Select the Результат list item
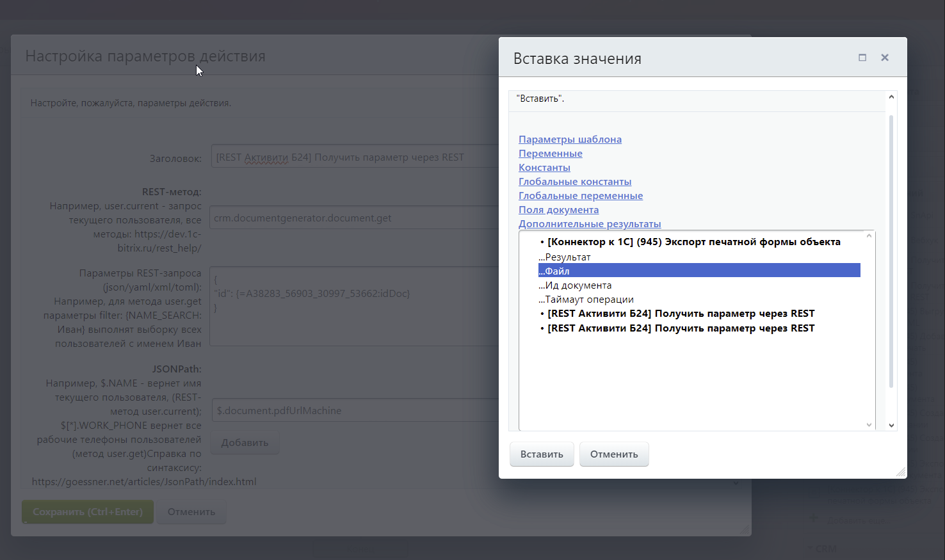The image size is (945, 560). [x=567, y=257]
